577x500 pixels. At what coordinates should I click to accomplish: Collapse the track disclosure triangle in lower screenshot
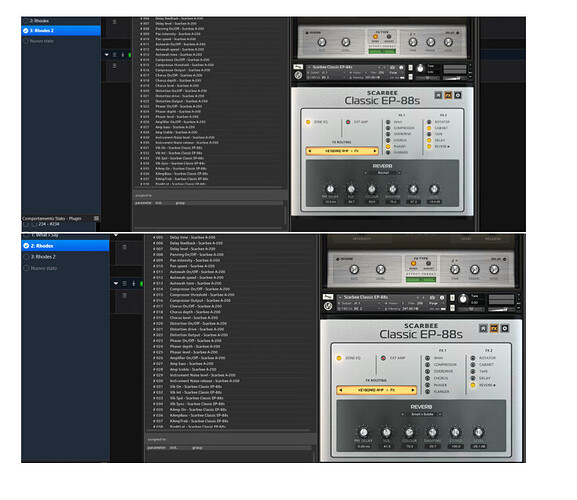click(x=116, y=283)
